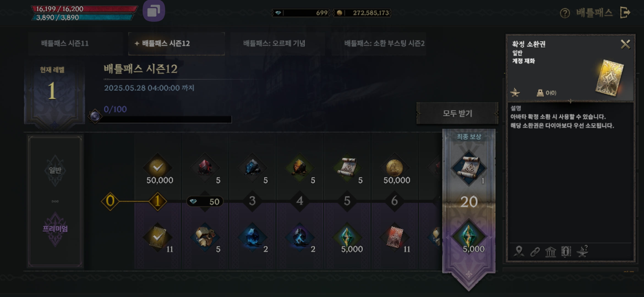644x297 pixels.
Task: Click the anvil with question mark icon
Action: tap(582, 251)
